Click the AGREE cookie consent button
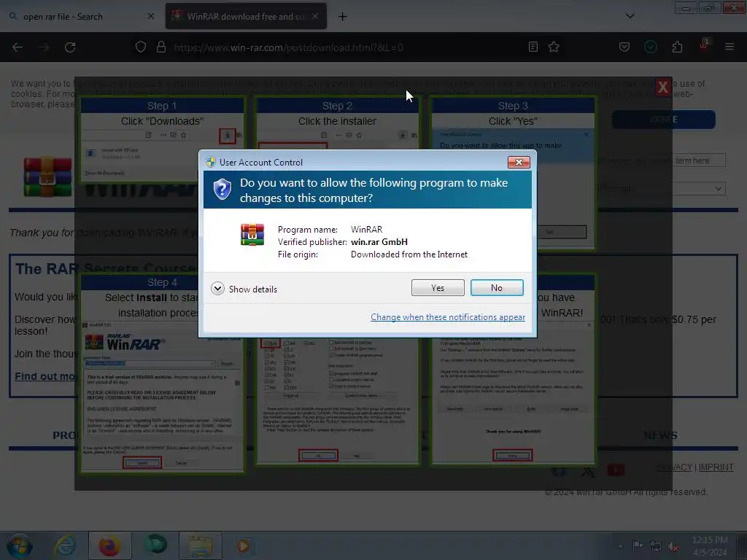 (664, 120)
